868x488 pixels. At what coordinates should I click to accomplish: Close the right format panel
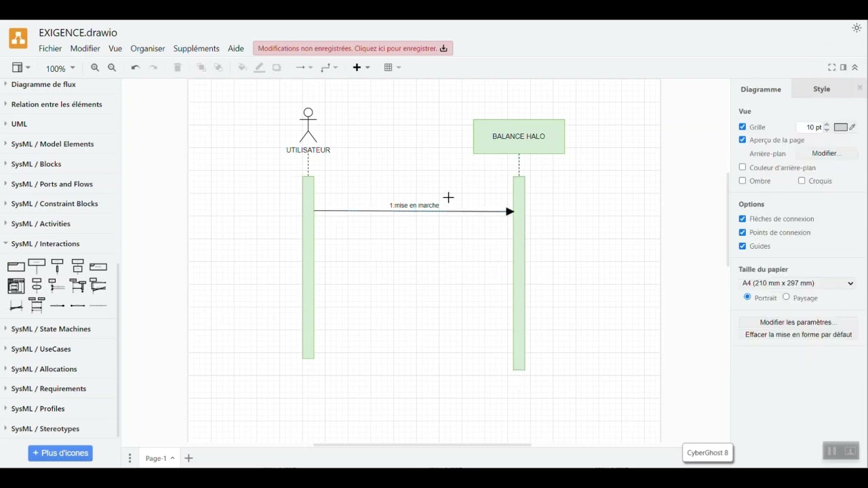pyautogui.click(x=860, y=88)
